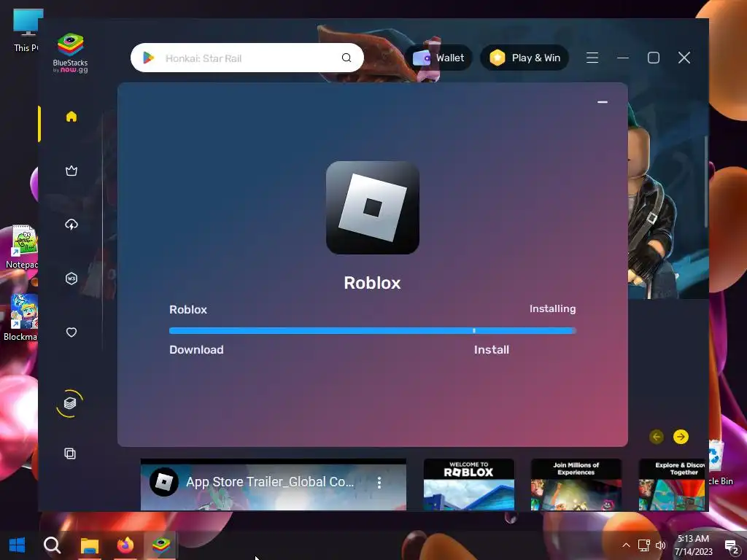Minimize the Roblox install panel
This screenshot has width=747, height=560.
pyautogui.click(x=603, y=102)
